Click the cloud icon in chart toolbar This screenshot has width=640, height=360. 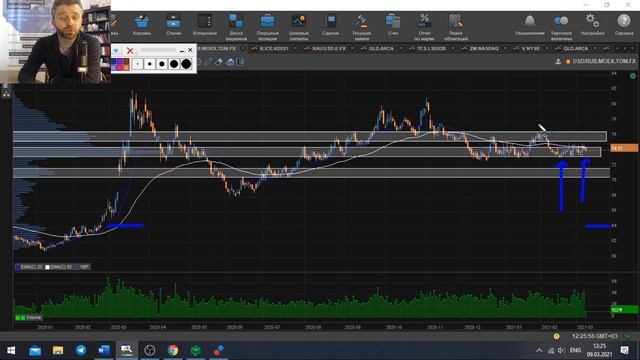tap(230, 62)
